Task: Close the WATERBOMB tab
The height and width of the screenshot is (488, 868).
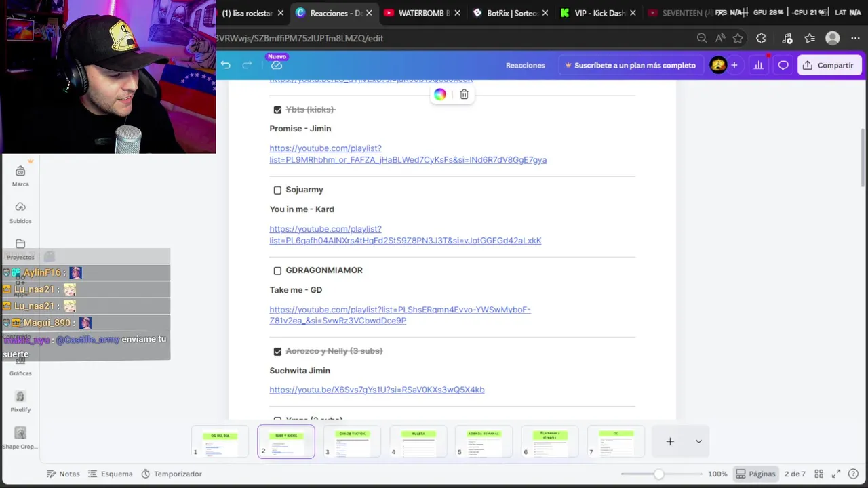Action: pos(458,13)
